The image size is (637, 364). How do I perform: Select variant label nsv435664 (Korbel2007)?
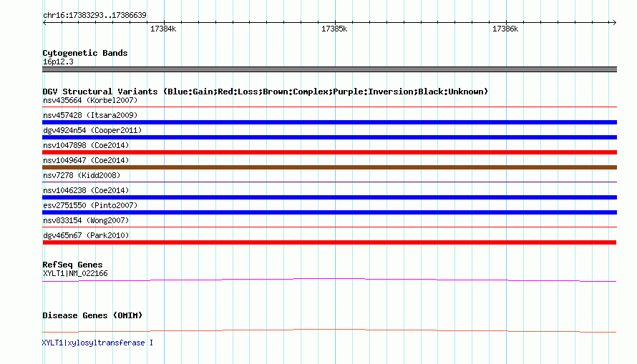(x=90, y=100)
